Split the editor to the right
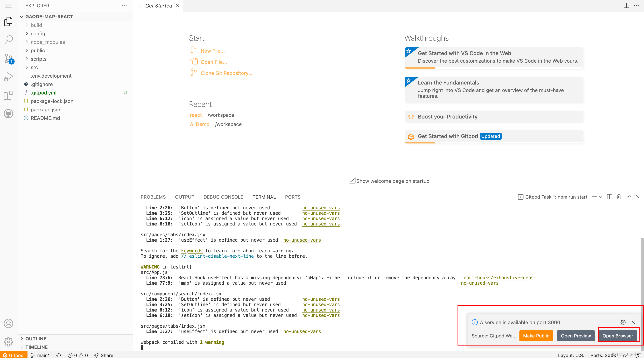644x358 pixels. [x=626, y=6]
